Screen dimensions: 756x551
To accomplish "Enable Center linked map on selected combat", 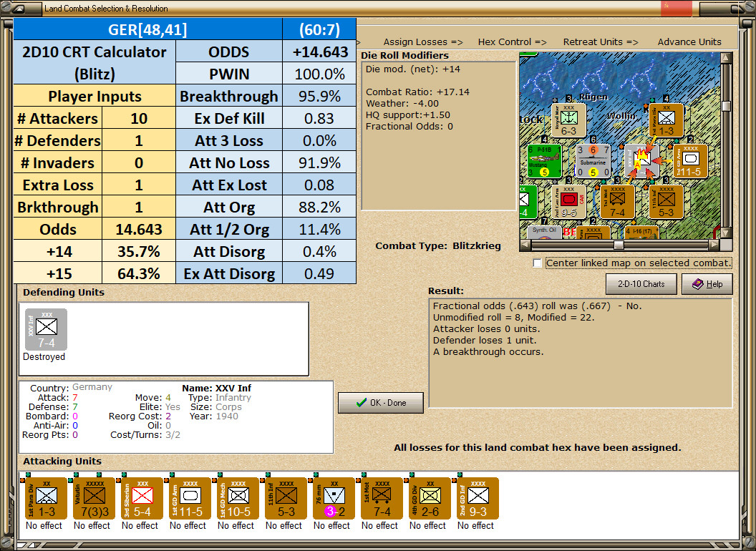I will 538,263.
